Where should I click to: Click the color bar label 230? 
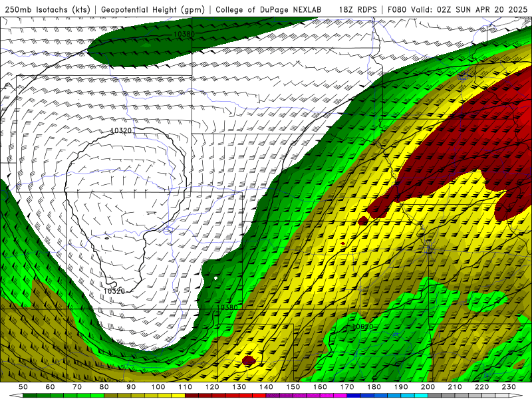tap(509, 387)
